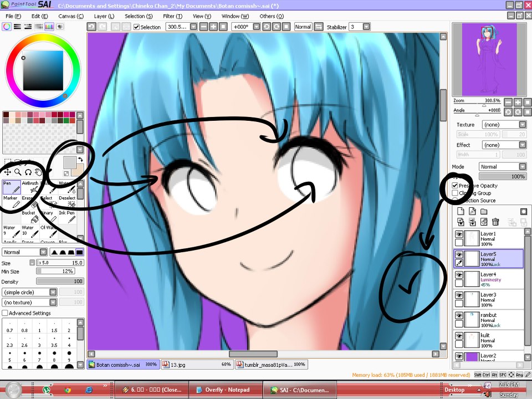Pick the Zoom magnifier tool
Image resolution: width=532 pixels, height=399 pixels.
[x=18, y=172]
